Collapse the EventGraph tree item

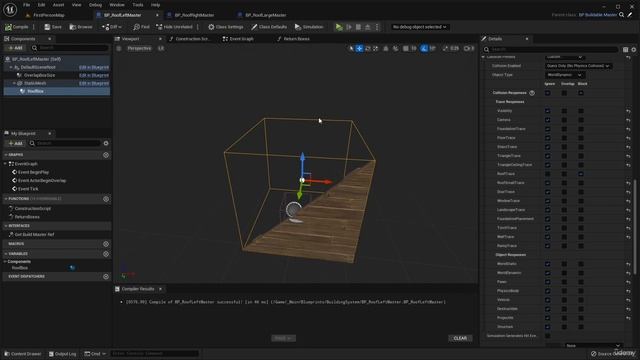coord(6,164)
